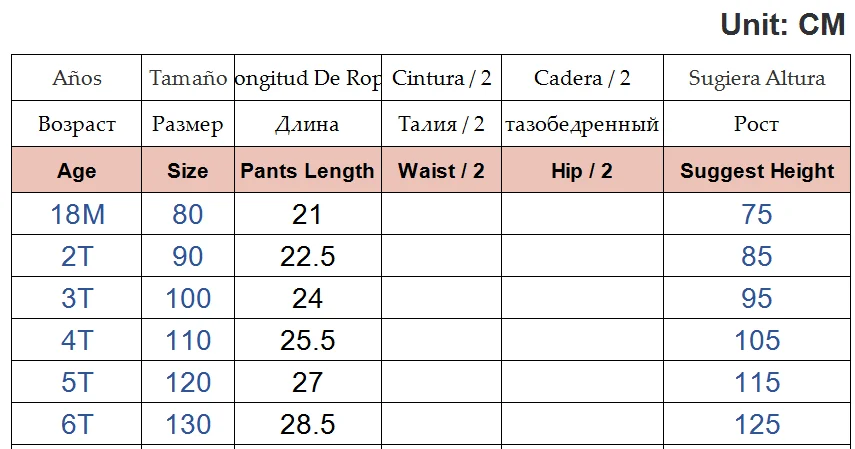The width and height of the screenshot is (855, 449).
Task: Click the 'Unit: CM' label
Action: [x=783, y=25]
